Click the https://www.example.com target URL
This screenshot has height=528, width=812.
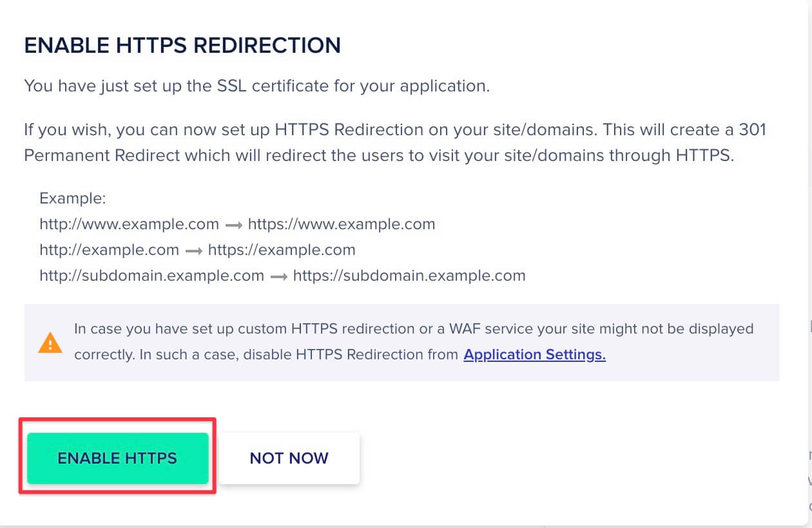(x=342, y=224)
